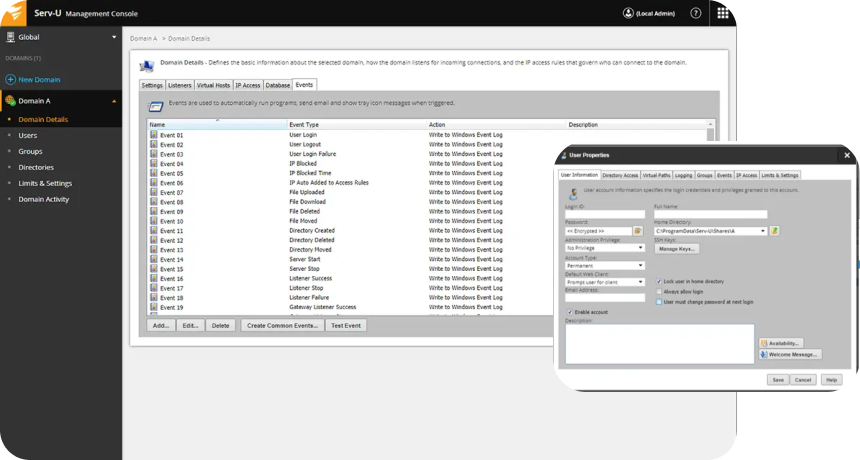
Task: Switch to the Settings tab
Action: point(152,86)
